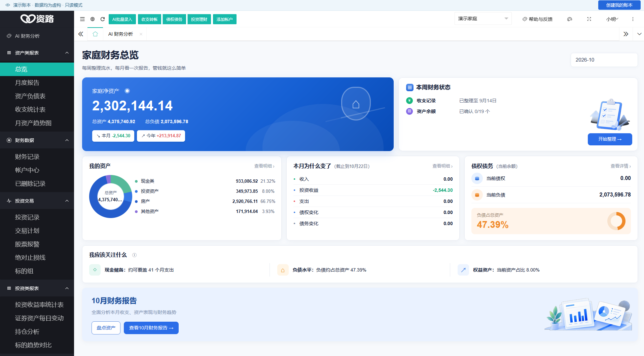Click the 收支转帐 button
This screenshot has width=644, height=356.
coord(149,19)
